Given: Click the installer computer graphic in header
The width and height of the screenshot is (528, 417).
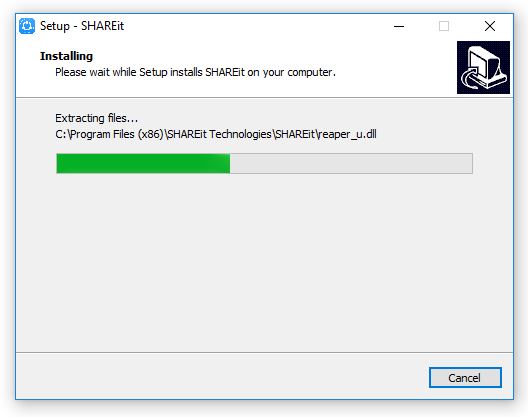Looking at the screenshot, I should (x=483, y=67).
